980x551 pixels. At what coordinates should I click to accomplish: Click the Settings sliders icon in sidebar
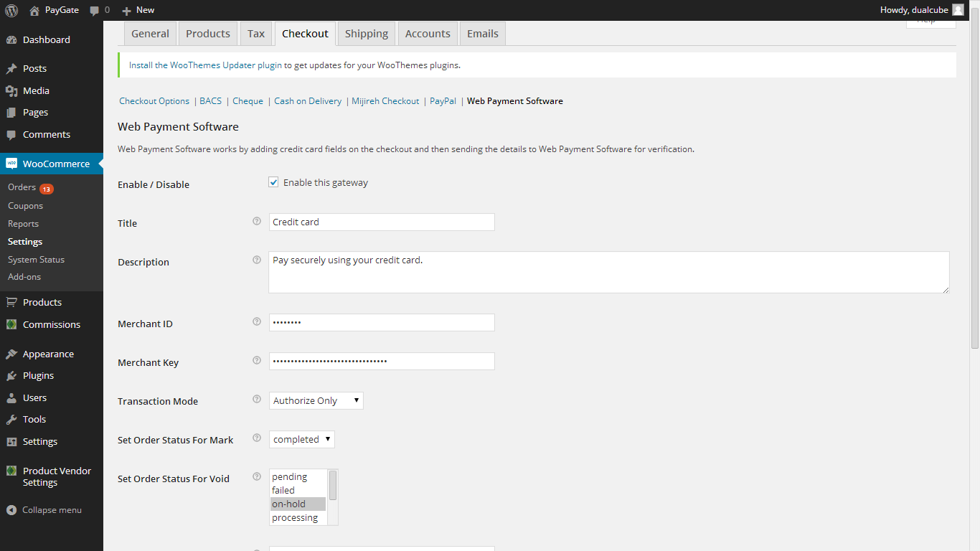11,441
